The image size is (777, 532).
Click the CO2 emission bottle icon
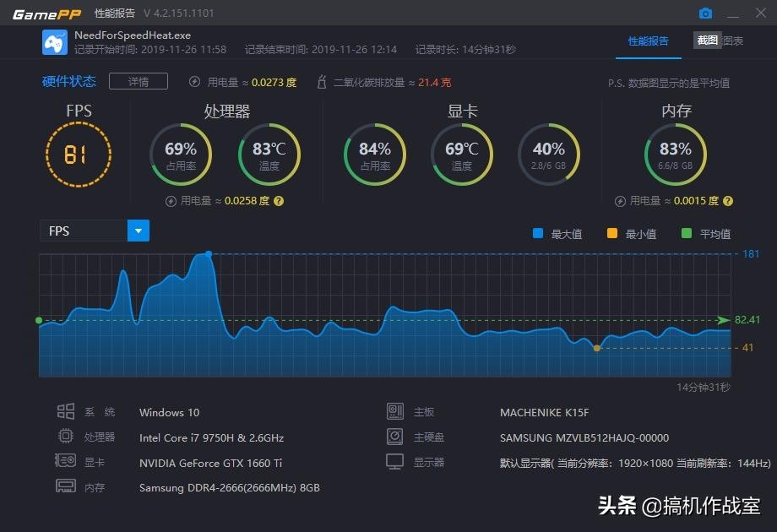321,82
